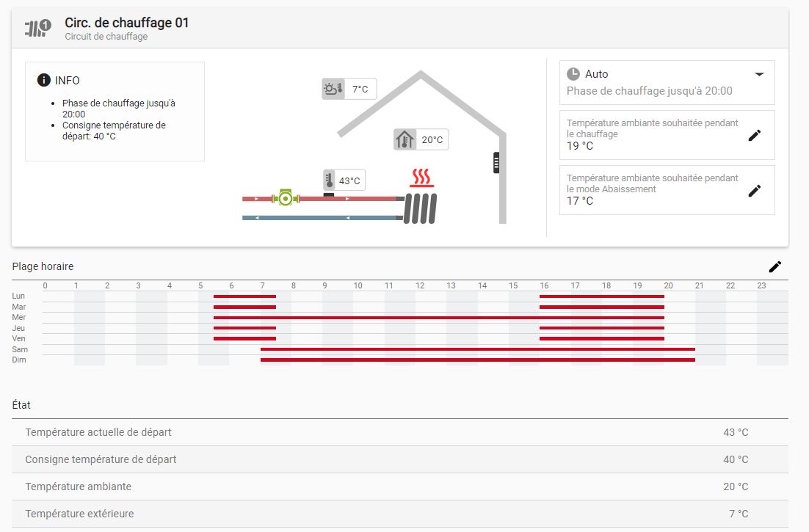The image size is (809, 532).
Task: Click the Température actuelle de départ row
Action: (x=400, y=432)
